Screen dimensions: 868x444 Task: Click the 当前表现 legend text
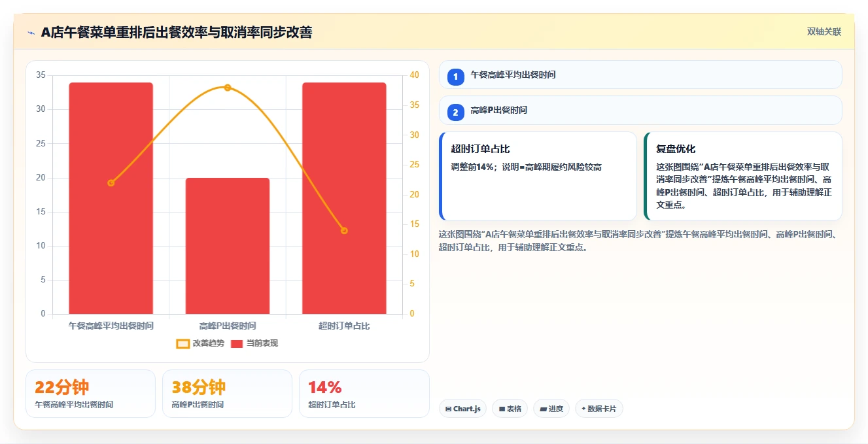click(x=262, y=343)
